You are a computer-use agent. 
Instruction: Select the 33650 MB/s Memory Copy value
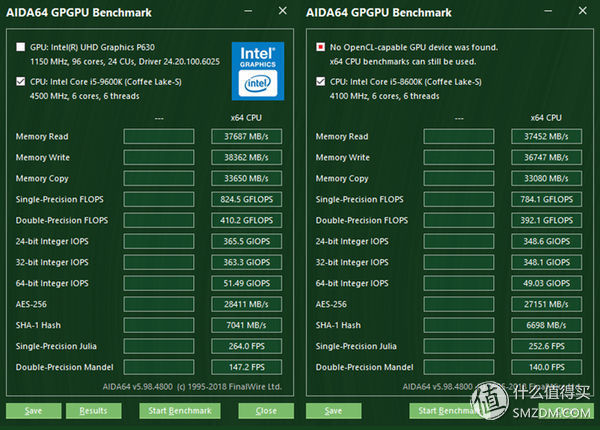tap(246, 179)
